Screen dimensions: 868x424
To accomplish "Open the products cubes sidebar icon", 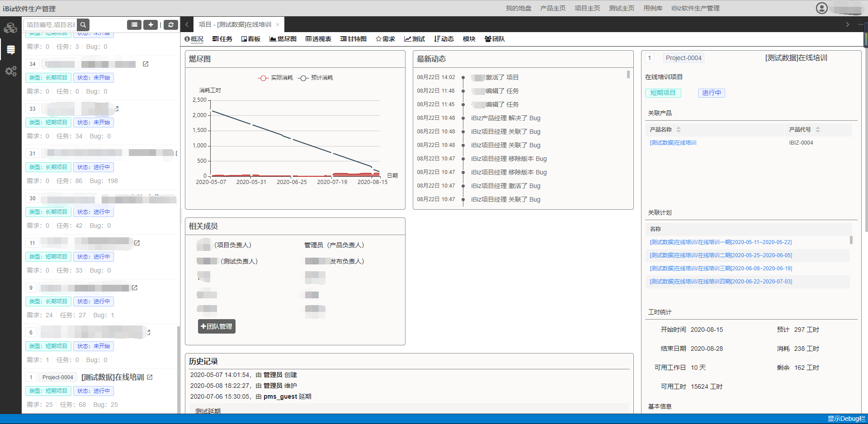I will 10,28.
